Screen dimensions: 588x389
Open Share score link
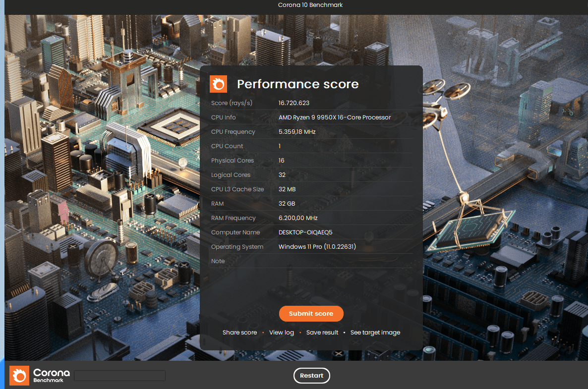pyautogui.click(x=239, y=333)
